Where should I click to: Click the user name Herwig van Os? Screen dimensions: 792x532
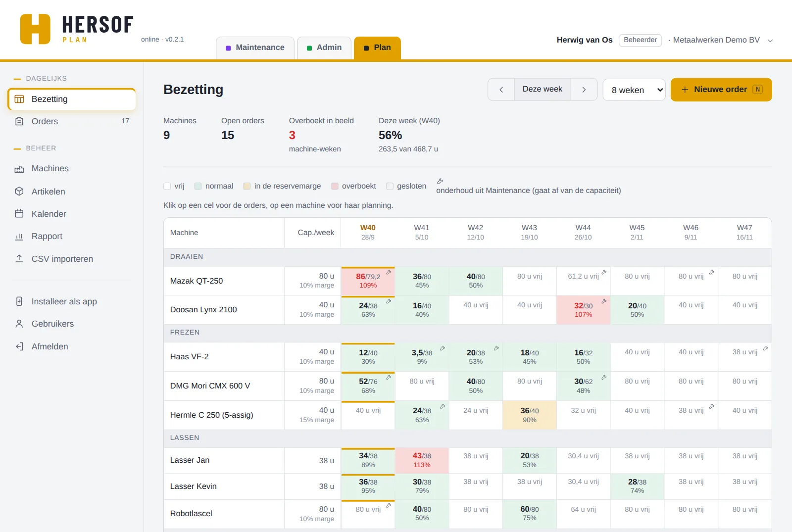[585, 40]
